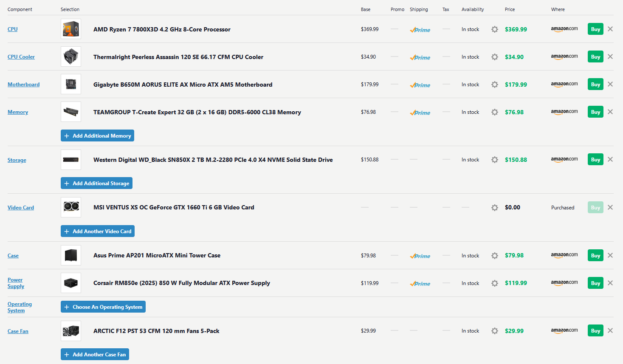The height and width of the screenshot is (364, 623).
Task: Remove the Thermalright Peerless Assassin cooler
Action: pos(610,56)
